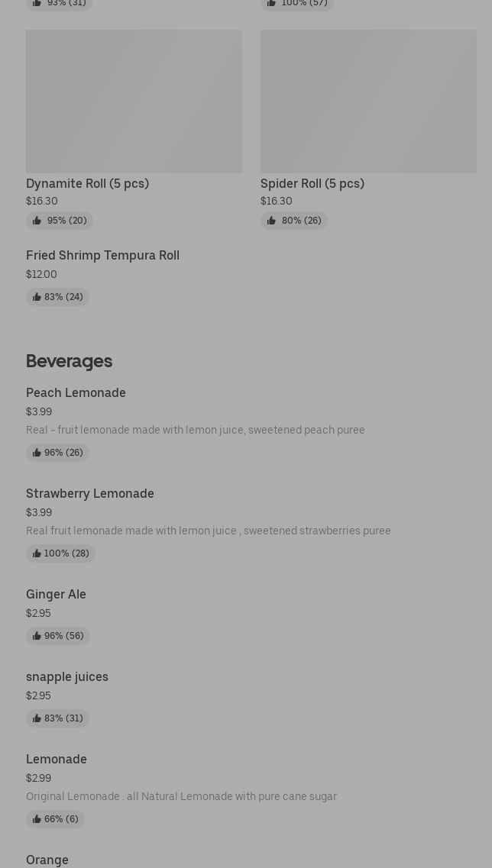Click thumbs-up icon beside the 66% (6) rating
Image resolution: width=492 pixels, height=868 pixels.
pyautogui.click(x=37, y=819)
